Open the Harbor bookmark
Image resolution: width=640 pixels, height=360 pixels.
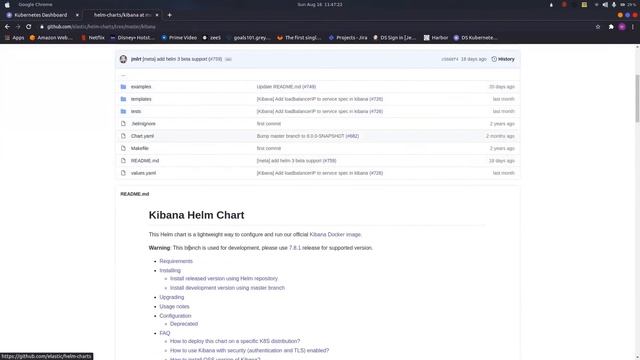(436, 38)
